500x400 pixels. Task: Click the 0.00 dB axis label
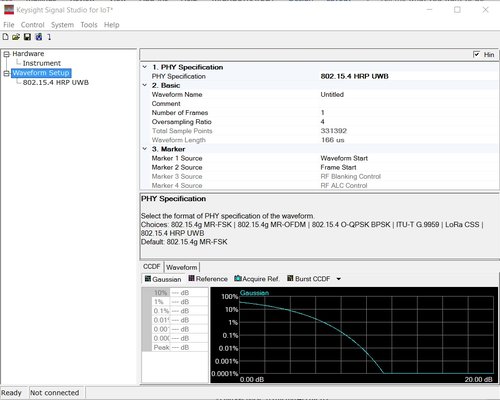(x=252, y=379)
